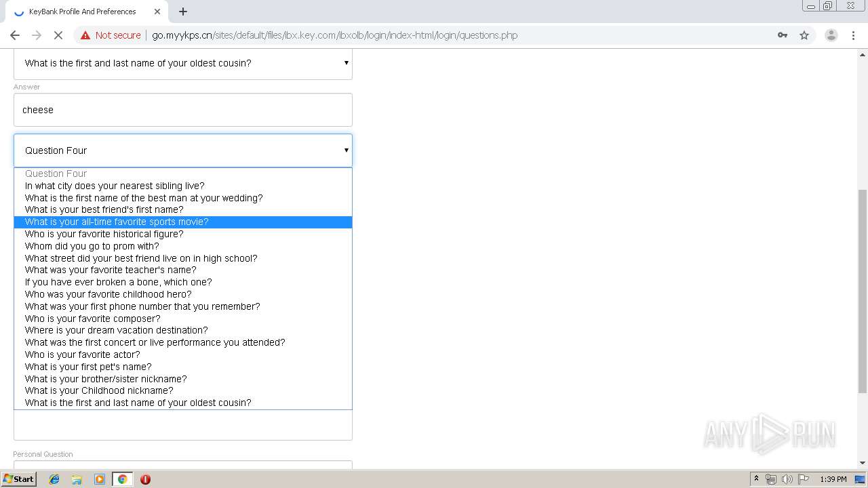Go back to the previous page
Viewport: 868px width, 488px height.
[15, 35]
